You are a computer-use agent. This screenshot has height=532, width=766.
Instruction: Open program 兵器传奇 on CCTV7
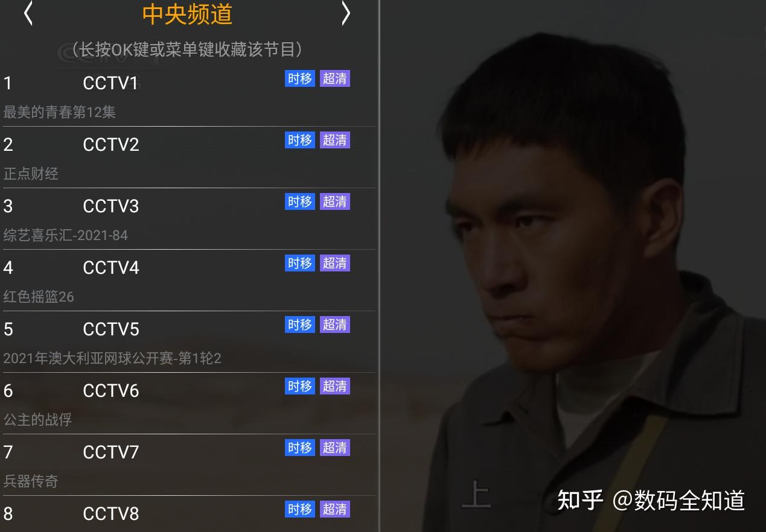pyautogui.click(x=31, y=481)
